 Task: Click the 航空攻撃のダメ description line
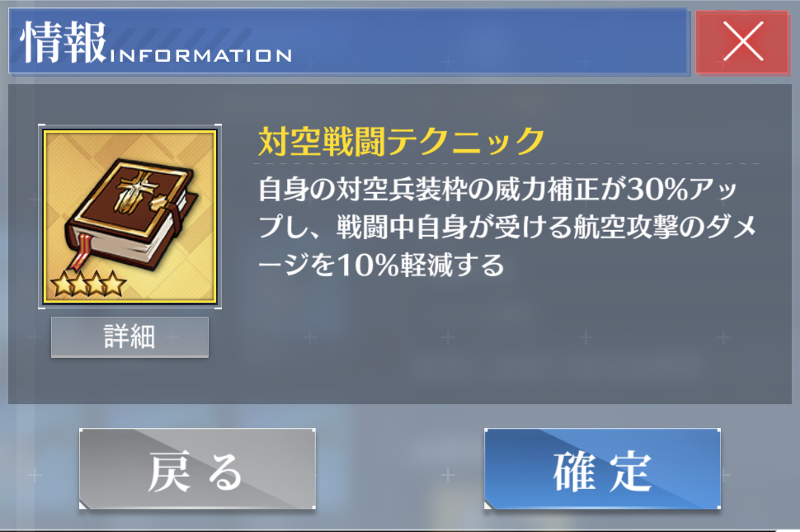pyautogui.click(x=507, y=227)
